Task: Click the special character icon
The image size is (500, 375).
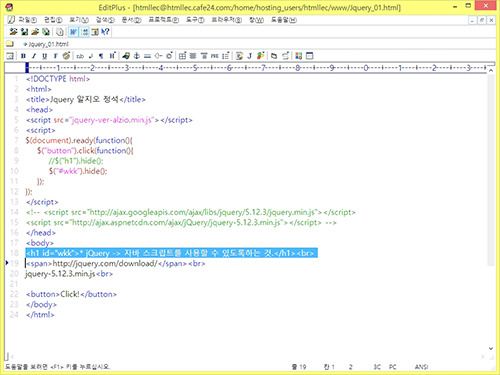Action: 169,56
